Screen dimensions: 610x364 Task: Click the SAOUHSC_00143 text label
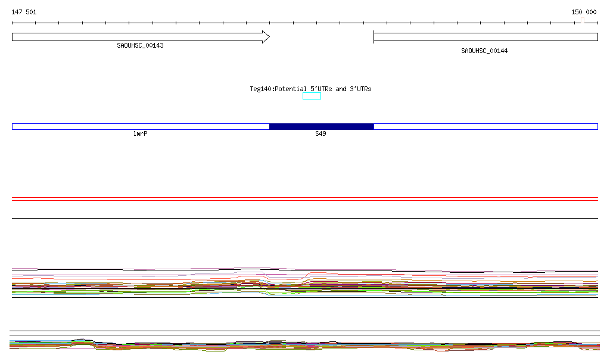[x=140, y=45]
